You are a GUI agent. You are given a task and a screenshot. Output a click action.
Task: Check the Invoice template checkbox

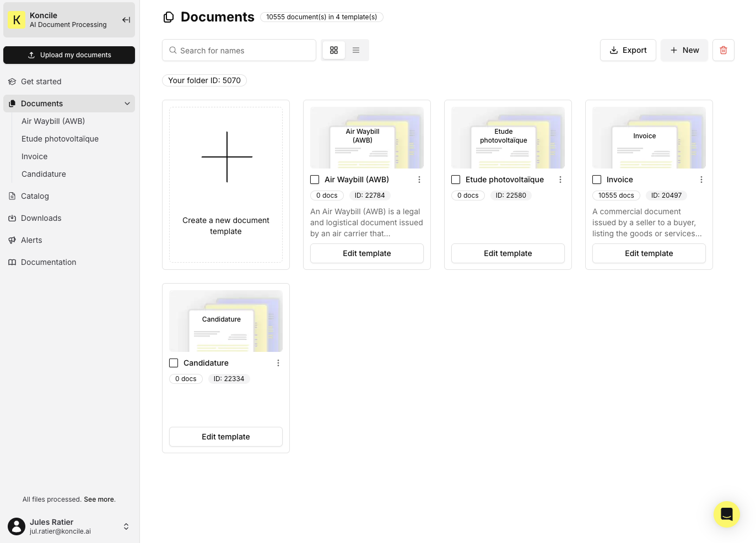click(597, 180)
